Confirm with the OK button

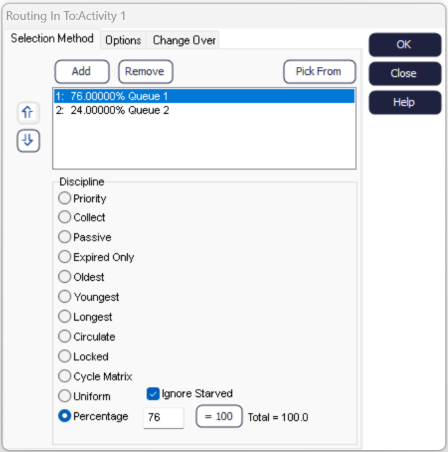click(405, 45)
